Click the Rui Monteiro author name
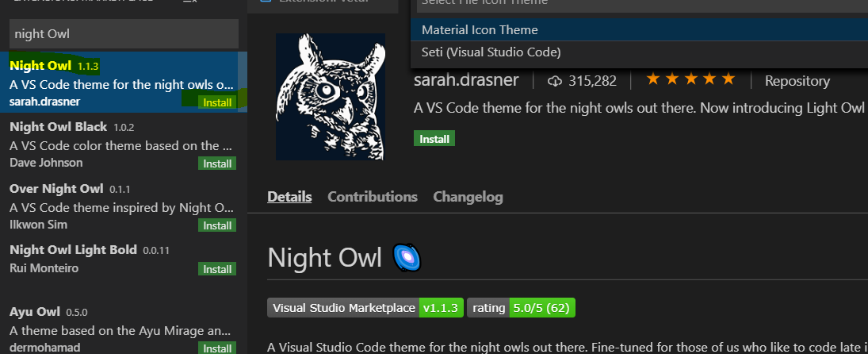868x354 pixels. 44,268
